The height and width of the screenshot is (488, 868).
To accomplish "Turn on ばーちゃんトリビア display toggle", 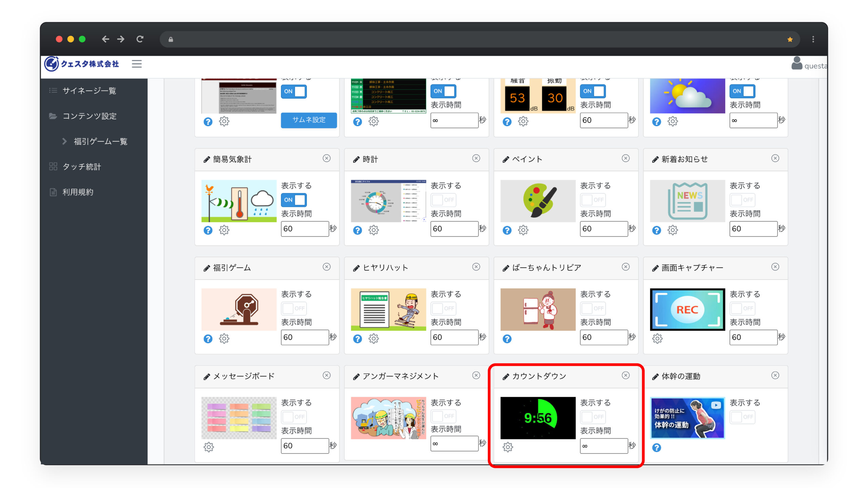I will click(x=593, y=308).
